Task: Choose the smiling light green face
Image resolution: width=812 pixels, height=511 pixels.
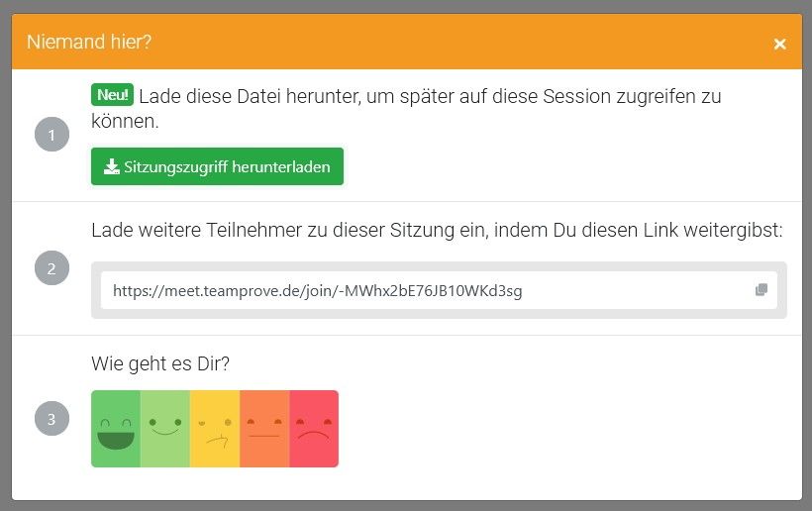Action: pos(165,429)
